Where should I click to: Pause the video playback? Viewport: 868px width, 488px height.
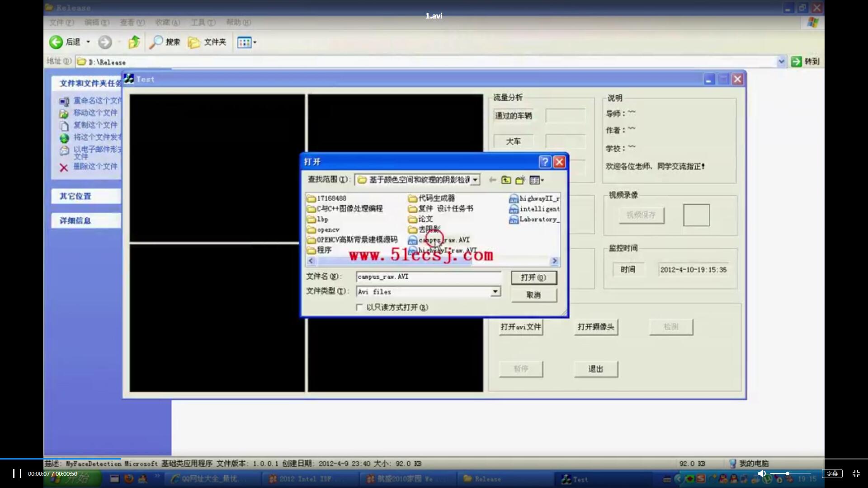(x=17, y=474)
